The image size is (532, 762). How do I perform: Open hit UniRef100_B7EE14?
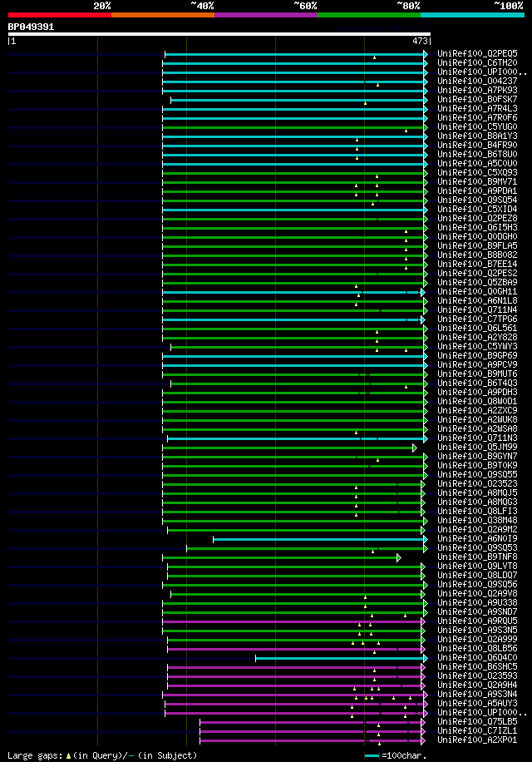click(477, 264)
